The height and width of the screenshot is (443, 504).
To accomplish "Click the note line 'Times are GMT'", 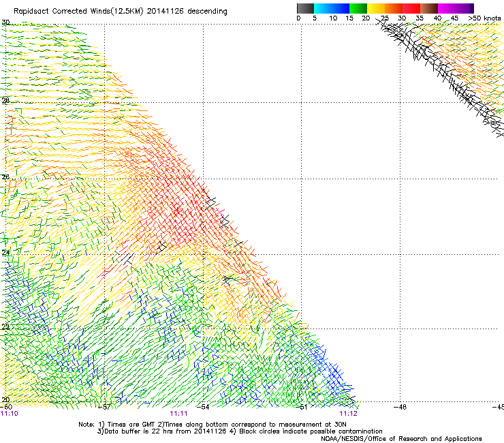I will 132,425.
